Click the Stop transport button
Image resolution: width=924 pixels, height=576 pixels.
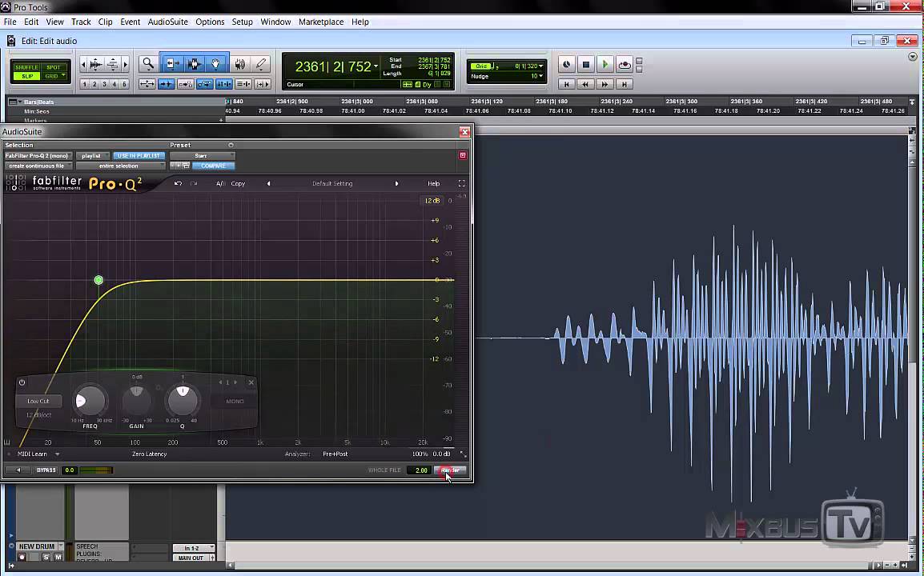click(x=586, y=64)
